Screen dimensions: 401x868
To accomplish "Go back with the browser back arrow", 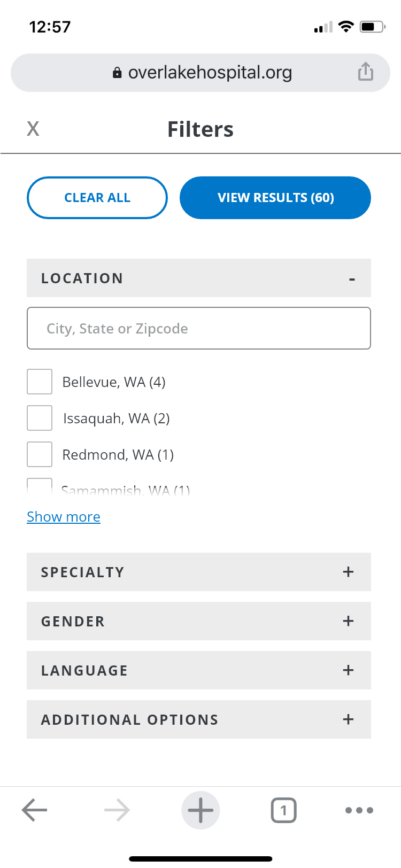I will point(35,810).
